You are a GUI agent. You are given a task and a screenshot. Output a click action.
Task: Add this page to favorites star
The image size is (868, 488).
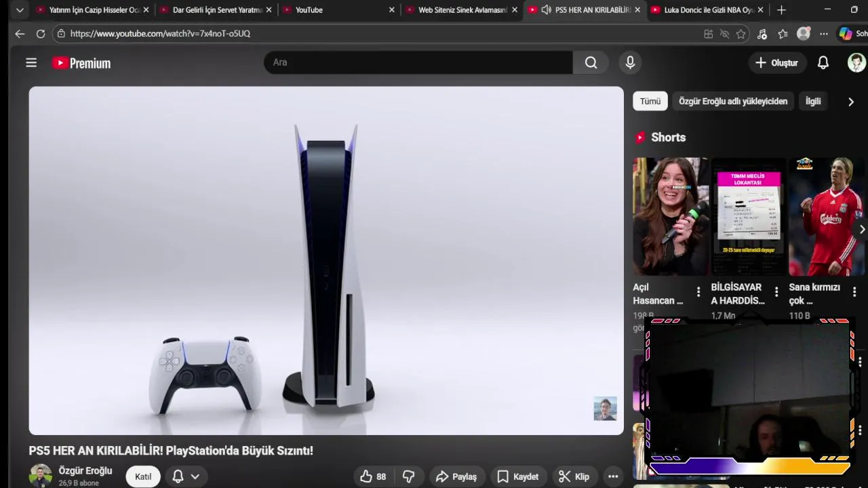[741, 34]
